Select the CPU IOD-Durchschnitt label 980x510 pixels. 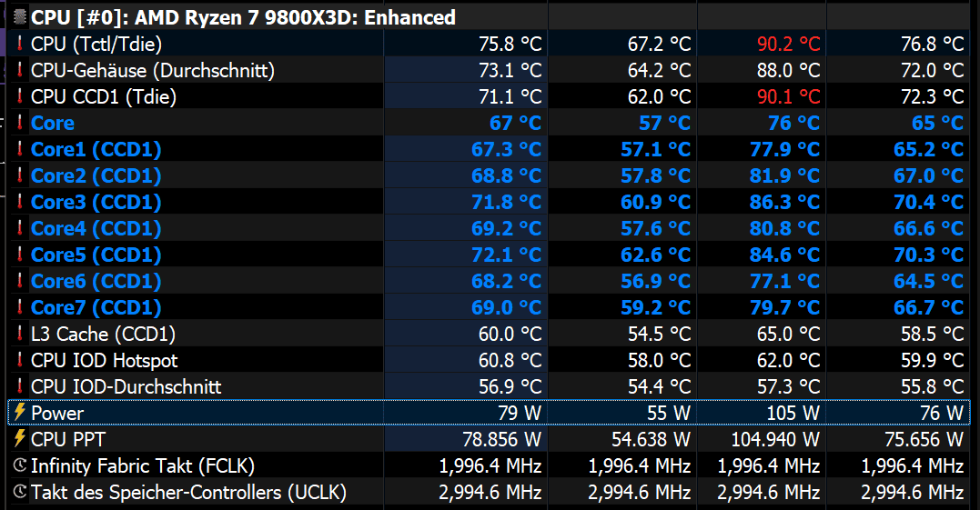[x=126, y=386]
